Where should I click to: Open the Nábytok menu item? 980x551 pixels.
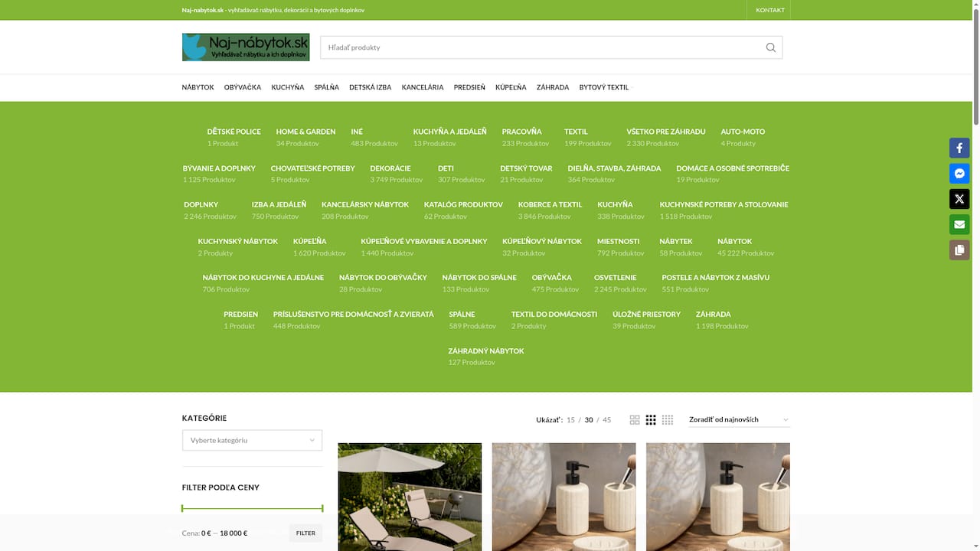point(198,87)
